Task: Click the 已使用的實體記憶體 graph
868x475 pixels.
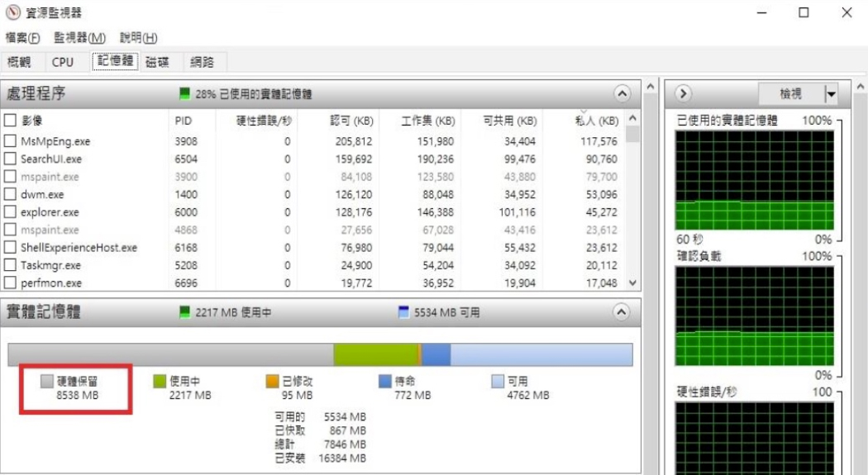Action: click(x=755, y=180)
